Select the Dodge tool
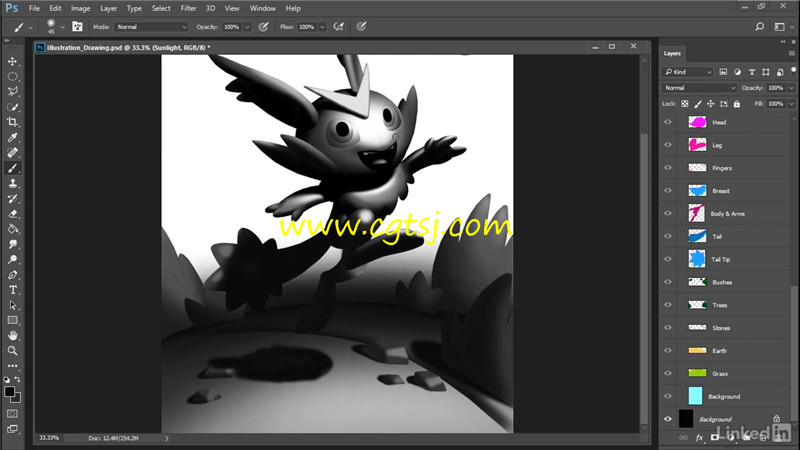This screenshot has height=450, width=800. [12, 259]
